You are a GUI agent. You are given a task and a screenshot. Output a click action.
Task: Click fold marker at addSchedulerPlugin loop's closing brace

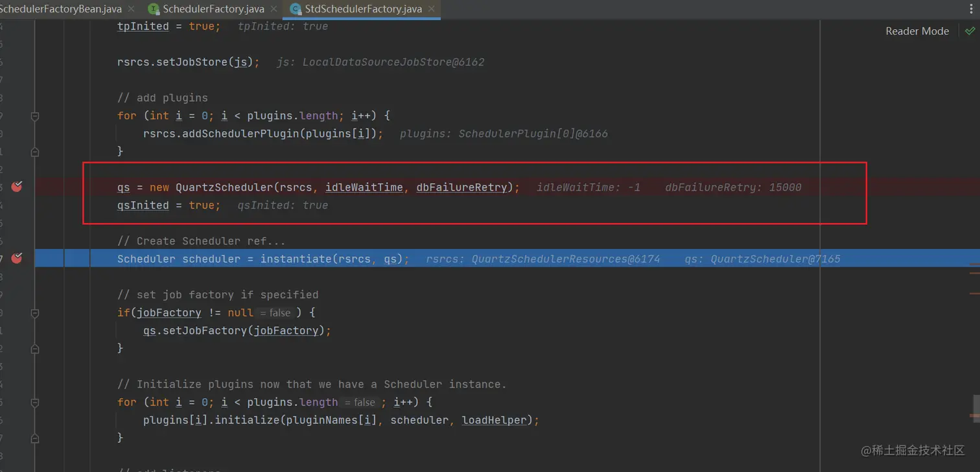pyautogui.click(x=35, y=151)
